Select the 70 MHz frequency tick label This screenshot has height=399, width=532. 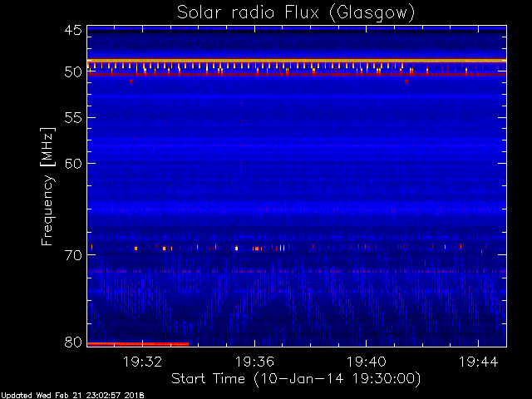[73, 255]
